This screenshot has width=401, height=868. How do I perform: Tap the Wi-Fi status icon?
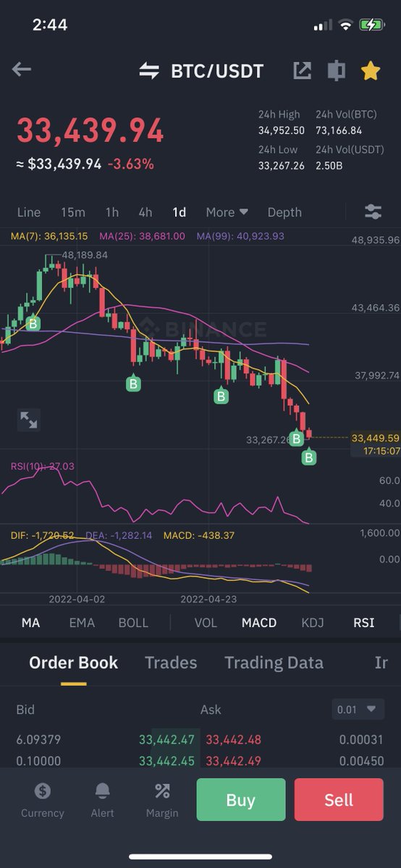345,25
